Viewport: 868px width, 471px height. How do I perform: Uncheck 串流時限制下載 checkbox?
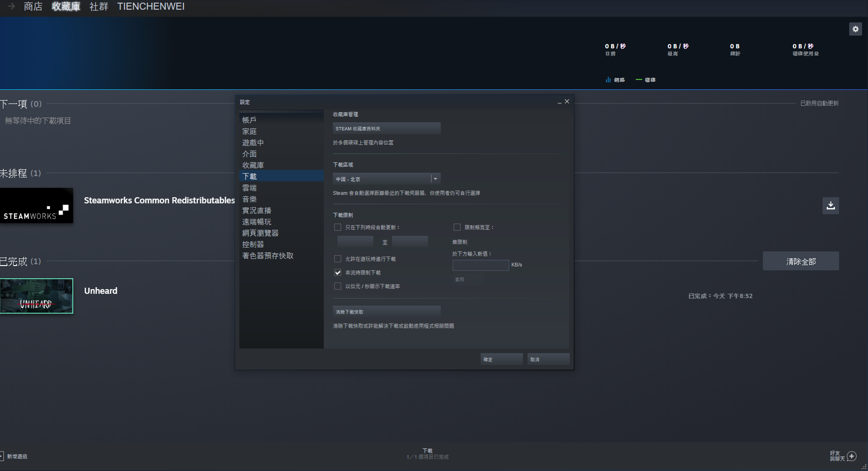click(338, 272)
